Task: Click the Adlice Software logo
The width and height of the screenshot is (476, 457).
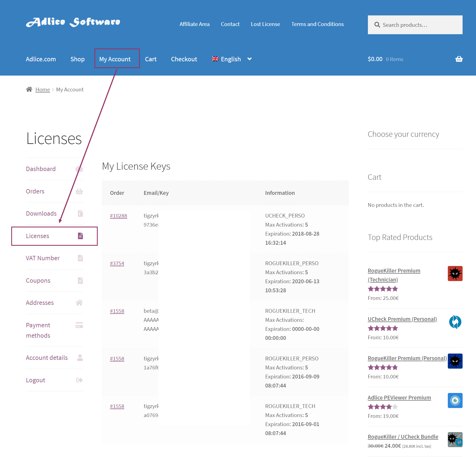Action: (73, 22)
